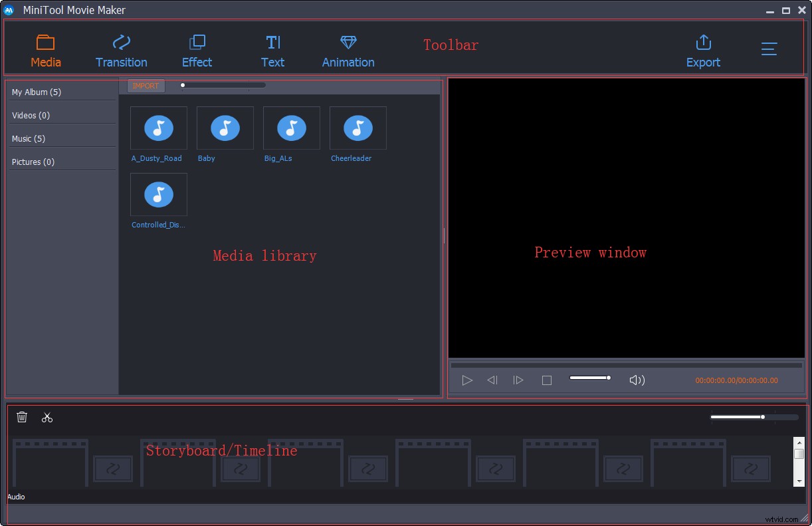
Task: Stop playback in the preview window
Action: click(546, 380)
